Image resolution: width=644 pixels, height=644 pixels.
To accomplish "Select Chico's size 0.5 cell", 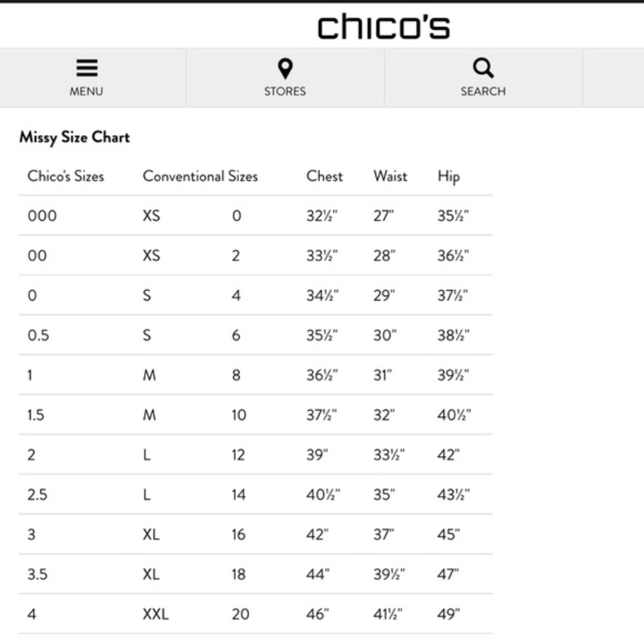I will tap(38, 336).
